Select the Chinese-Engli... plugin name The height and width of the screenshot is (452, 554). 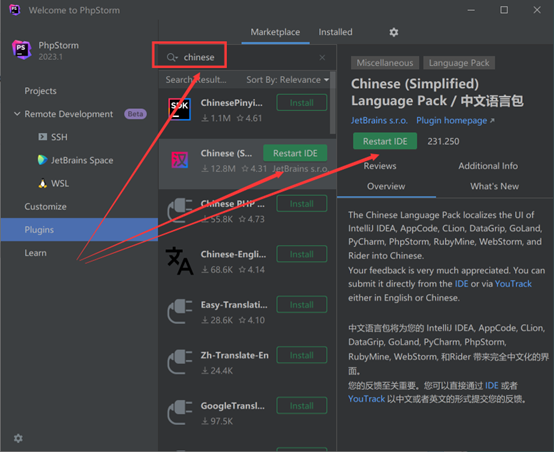[x=233, y=254]
